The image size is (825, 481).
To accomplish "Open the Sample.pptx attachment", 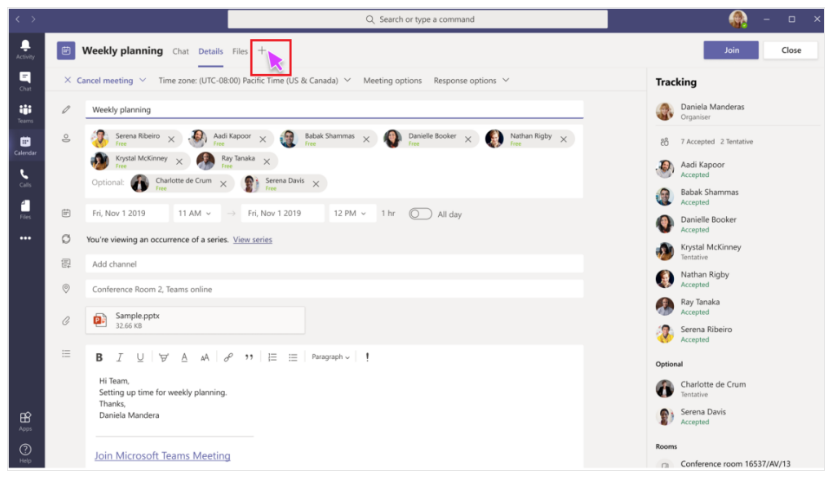I will point(195,320).
